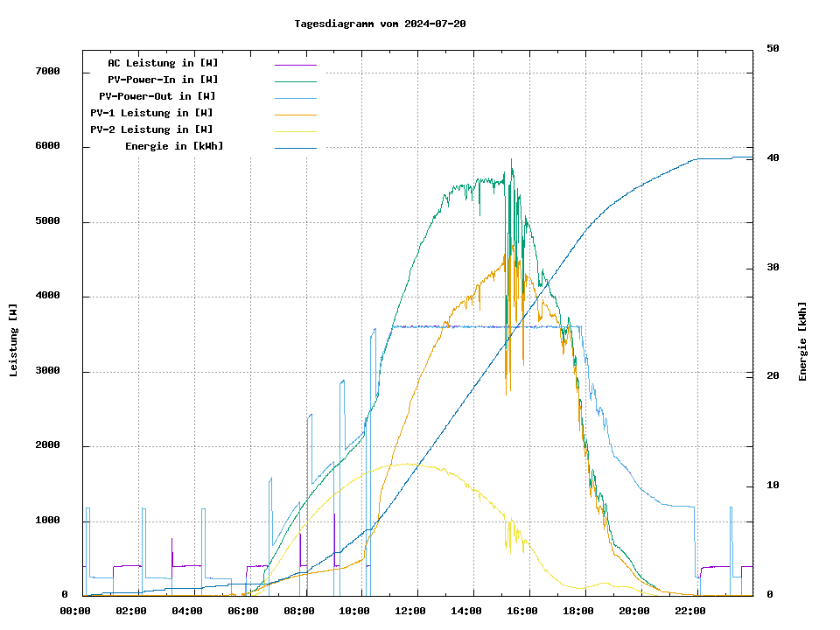
Task: Click the 00:00 label on the time axis
Action: [75, 611]
